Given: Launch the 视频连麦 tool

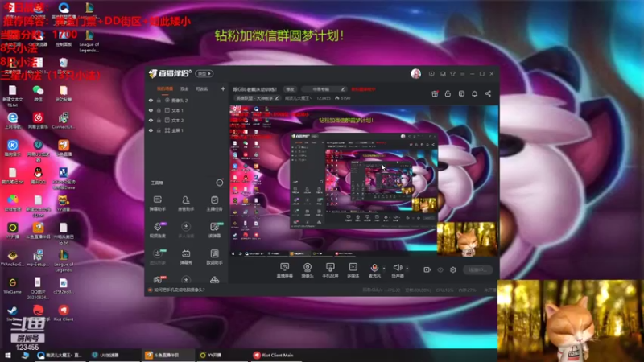Looking at the screenshot, I should [158, 230].
